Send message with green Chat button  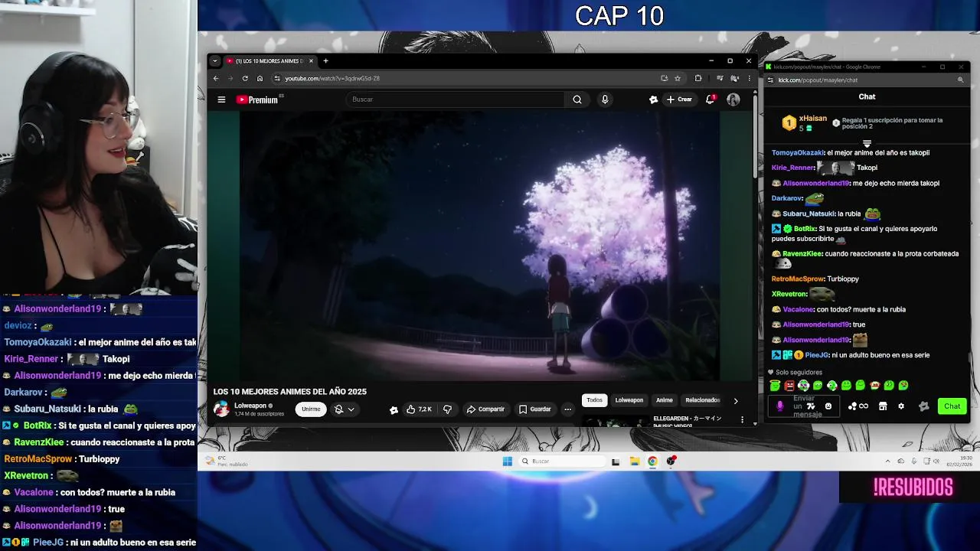coord(952,406)
